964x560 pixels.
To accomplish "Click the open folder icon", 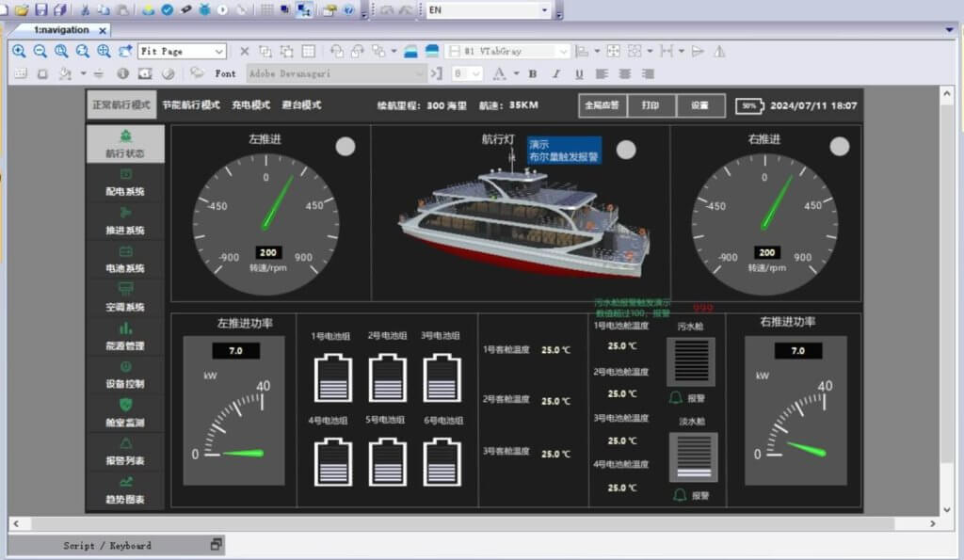I will [x=22, y=9].
